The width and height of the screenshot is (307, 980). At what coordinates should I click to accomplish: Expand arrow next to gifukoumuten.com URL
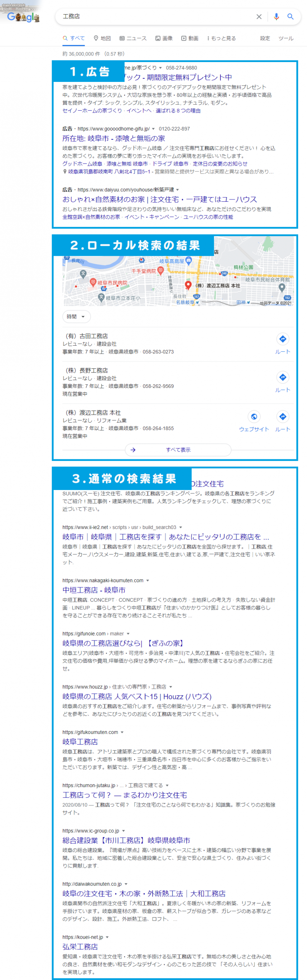(122, 732)
